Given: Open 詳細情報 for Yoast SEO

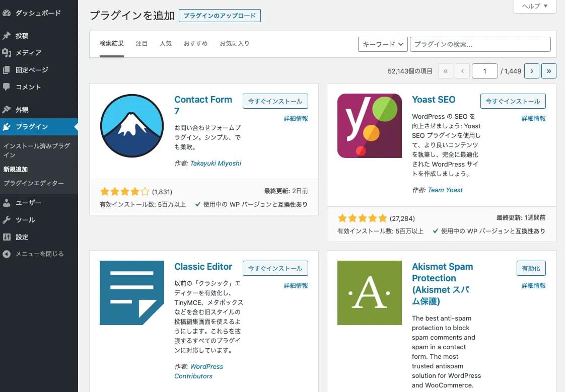Looking at the screenshot, I should [534, 118].
